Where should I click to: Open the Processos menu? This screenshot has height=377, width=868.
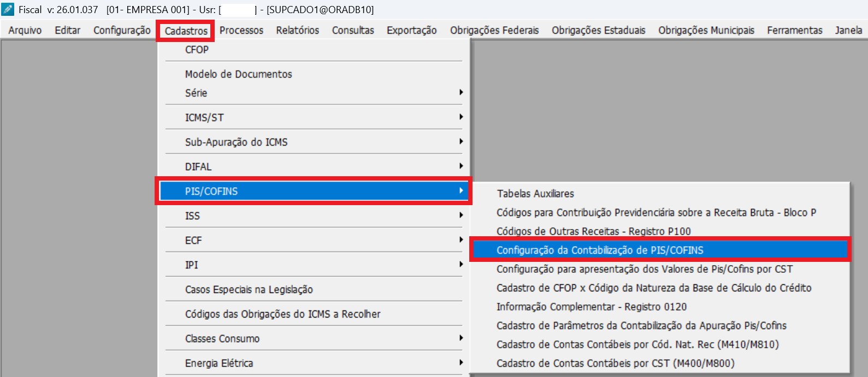tap(241, 30)
